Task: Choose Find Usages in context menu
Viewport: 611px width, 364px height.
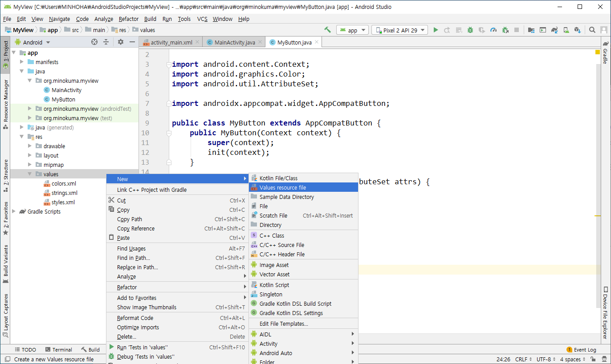Action: click(177, 248)
